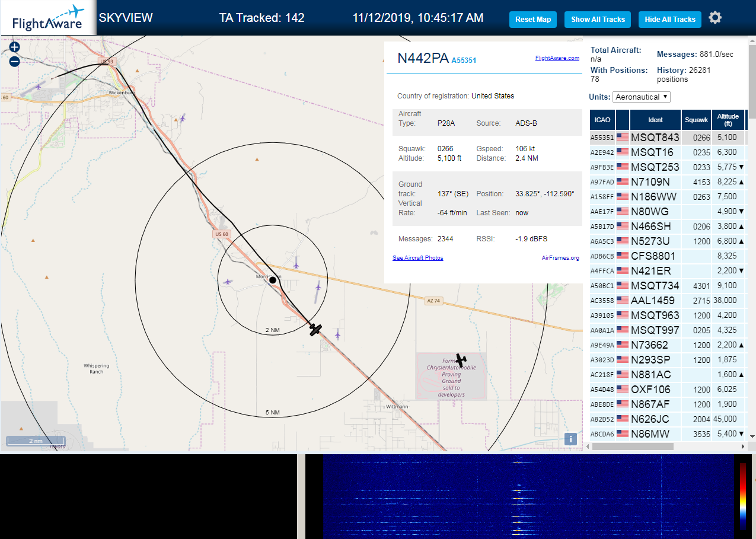The height and width of the screenshot is (539, 756).
Task: Select the N867AF aircraft row
Action: 667,404
